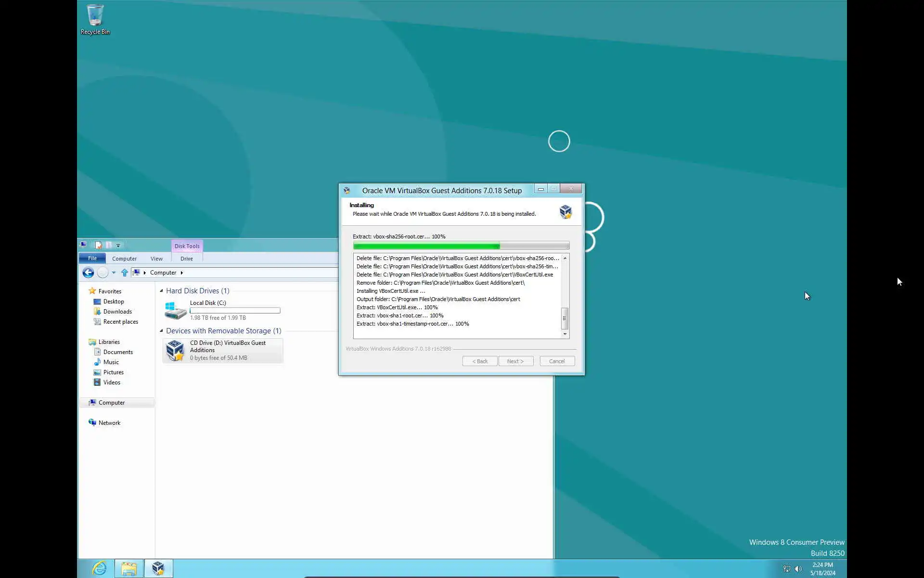Image resolution: width=924 pixels, height=578 pixels.
Task: Click the network status tray icon
Action: (786, 569)
